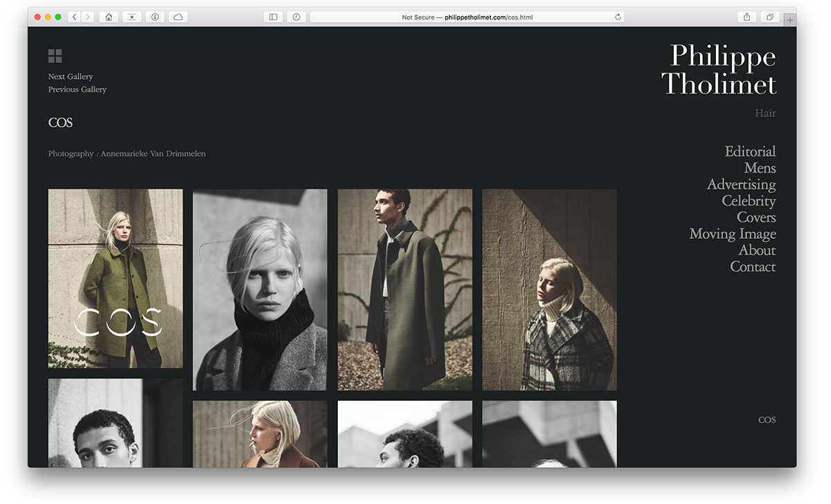
Task: Click the philippetholimet.com address bar
Action: tap(467, 17)
